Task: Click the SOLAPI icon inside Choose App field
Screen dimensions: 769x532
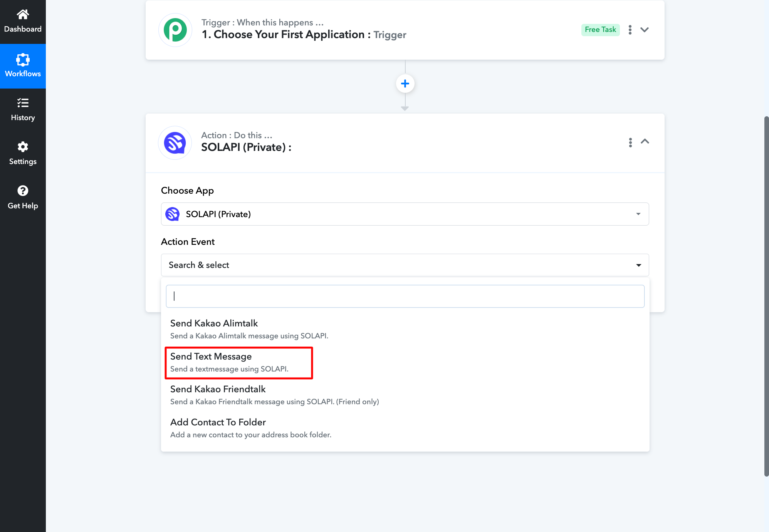Action: pyautogui.click(x=172, y=214)
